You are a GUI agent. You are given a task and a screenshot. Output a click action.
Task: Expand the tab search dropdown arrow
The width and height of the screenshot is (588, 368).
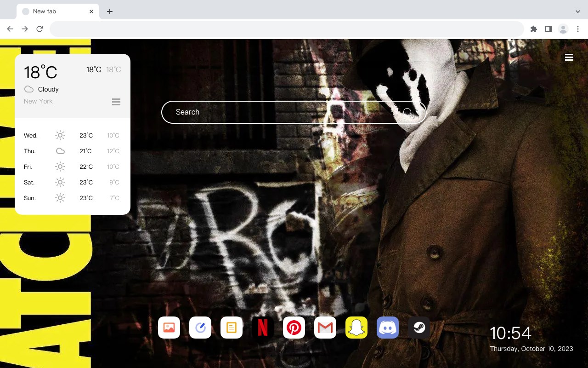[x=578, y=11]
